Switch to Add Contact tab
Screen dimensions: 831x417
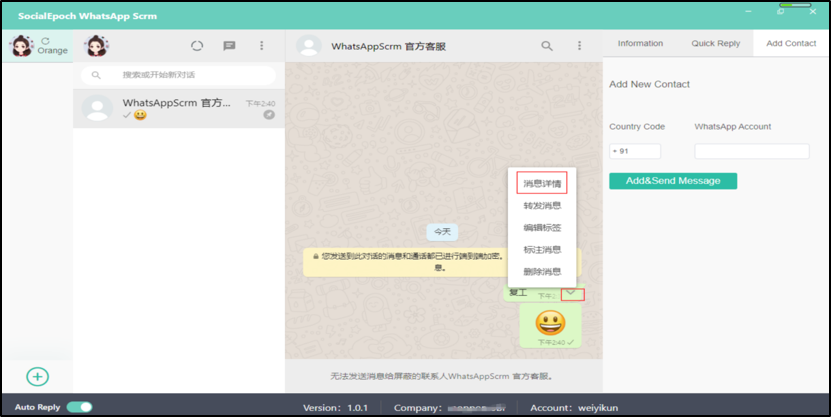pos(791,43)
